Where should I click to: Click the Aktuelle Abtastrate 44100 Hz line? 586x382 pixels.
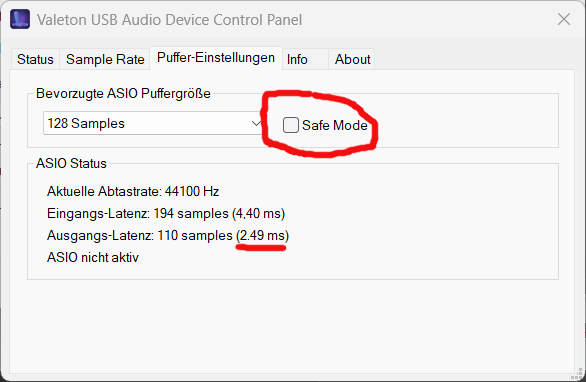click(x=133, y=191)
